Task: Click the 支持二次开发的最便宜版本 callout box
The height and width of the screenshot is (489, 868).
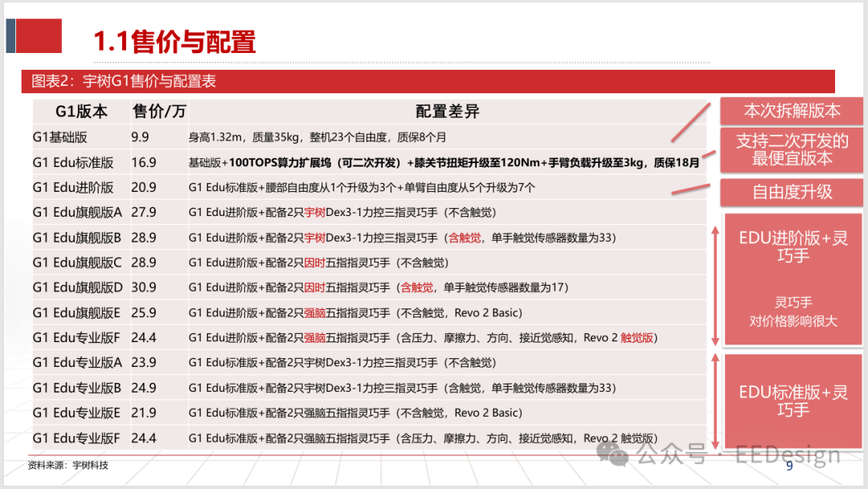Action: point(792,150)
